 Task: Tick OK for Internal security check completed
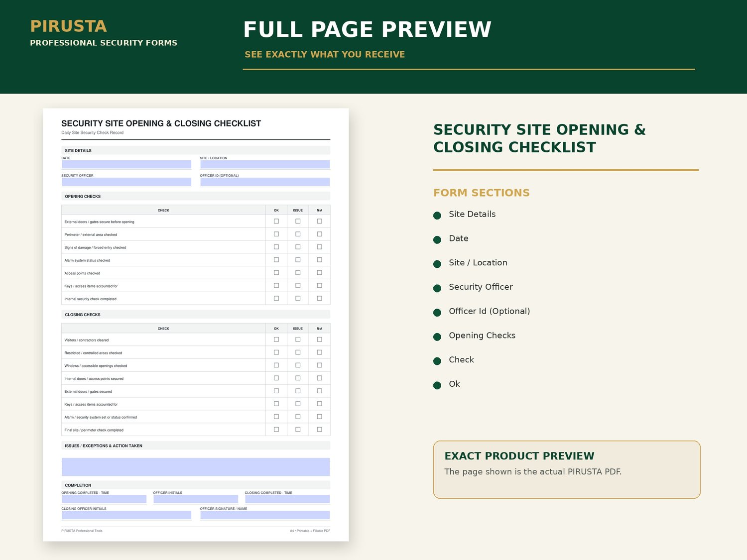276,298
